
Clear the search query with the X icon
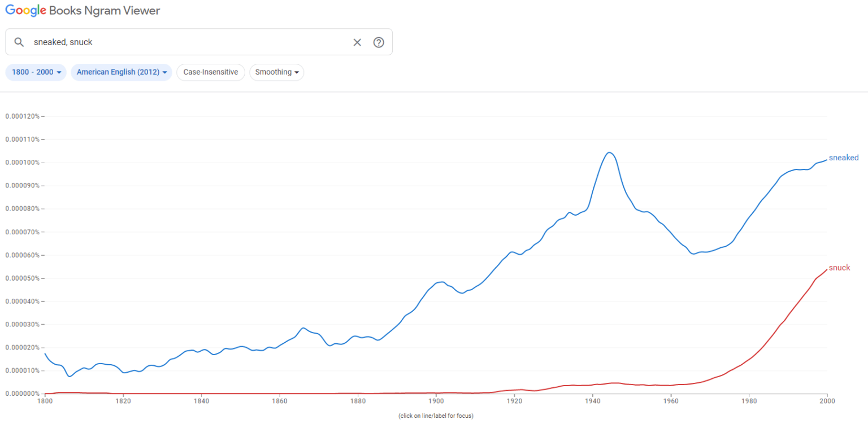357,42
